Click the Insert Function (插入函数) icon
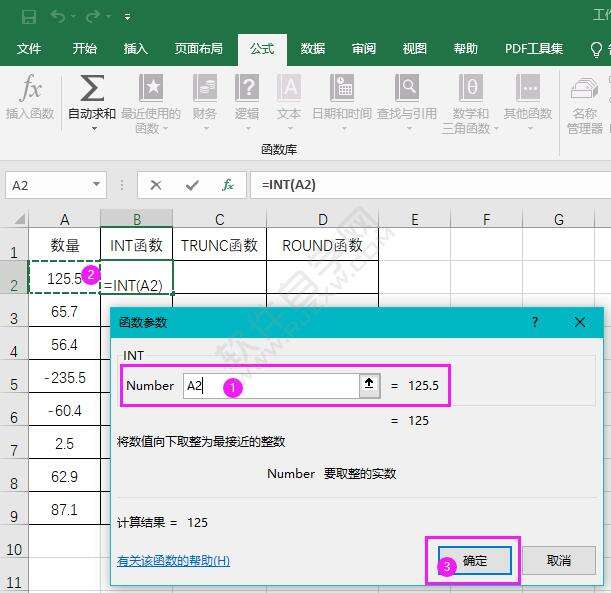 click(x=30, y=90)
